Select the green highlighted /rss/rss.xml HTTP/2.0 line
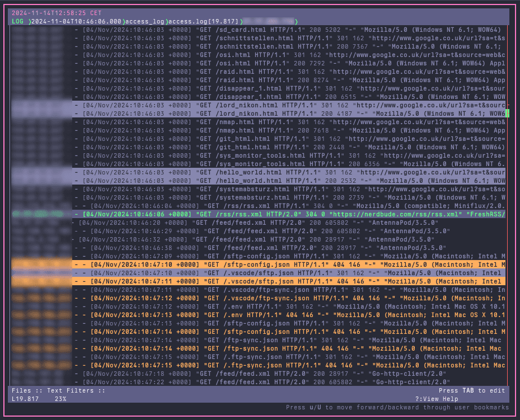This screenshot has height=420, width=520. pos(291,214)
